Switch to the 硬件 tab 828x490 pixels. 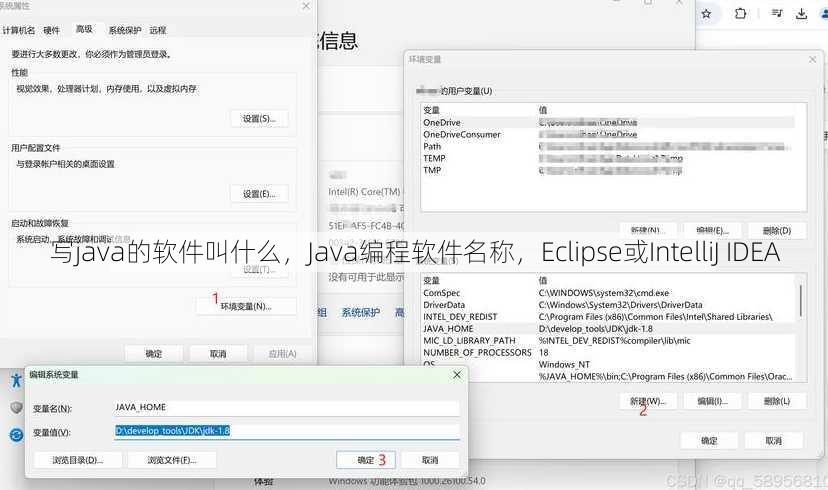[x=51, y=30]
